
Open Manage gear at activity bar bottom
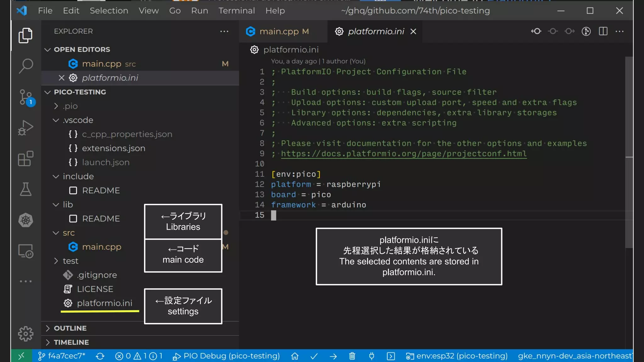(x=25, y=333)
